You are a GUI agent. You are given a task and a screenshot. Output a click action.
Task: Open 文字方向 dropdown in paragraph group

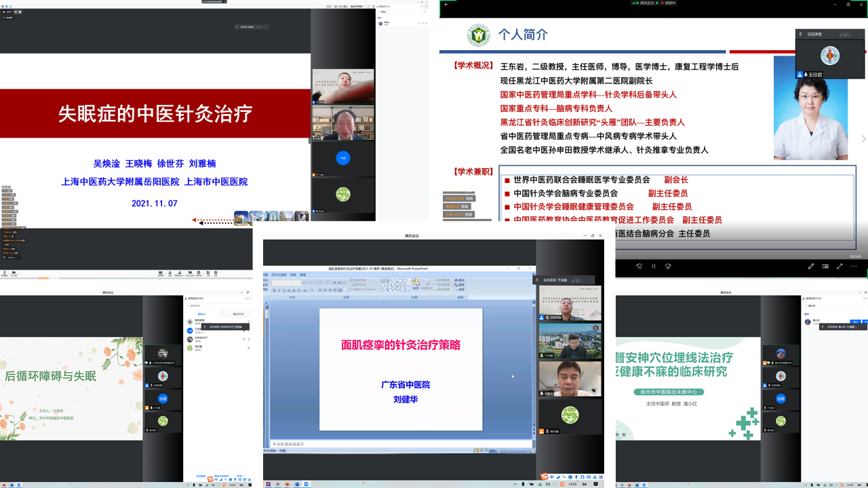pyautogui.click(x=358, y=280)
